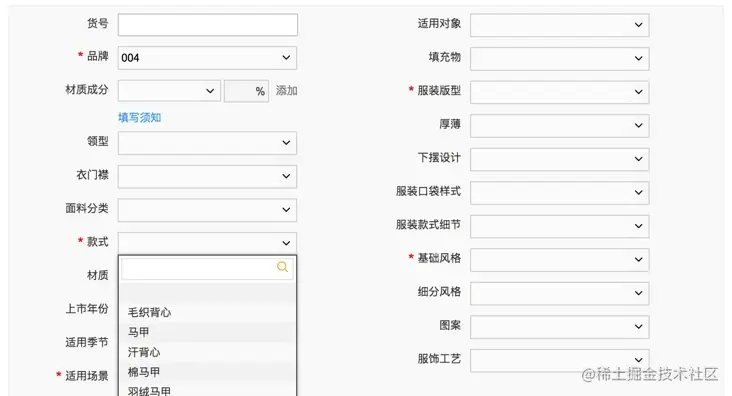The width and height of the screenshot is (732, 396).
Task: Focus the search box inside 款式 dropdown
Action: tap(207, 268)
